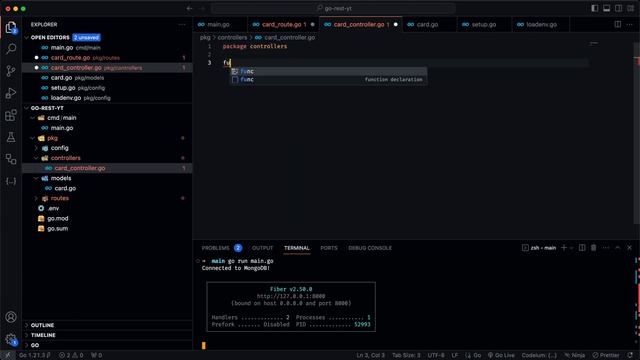Split the terminal panel
This screenshot has width=640, height=360.
click(x=582, y=248)
